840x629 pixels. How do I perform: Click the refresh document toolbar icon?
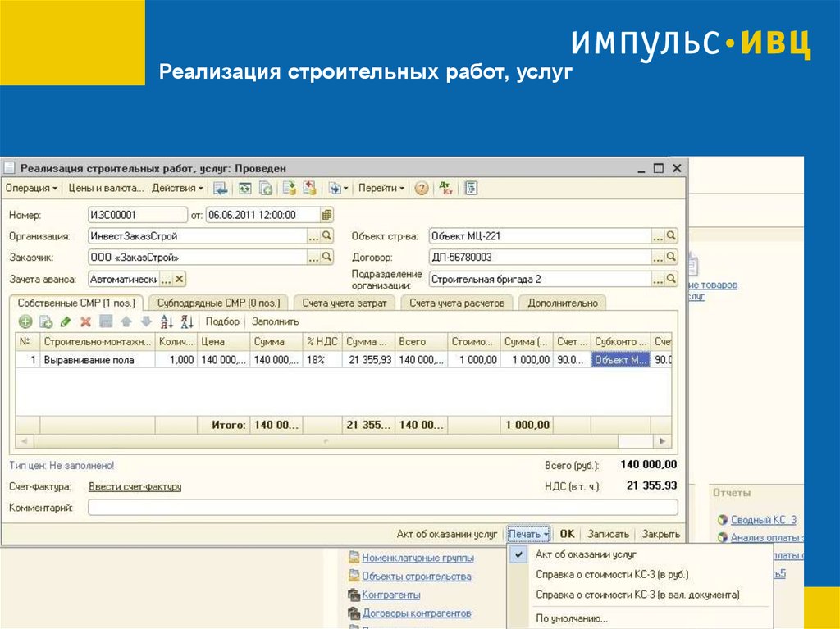(x=244, y=188)
